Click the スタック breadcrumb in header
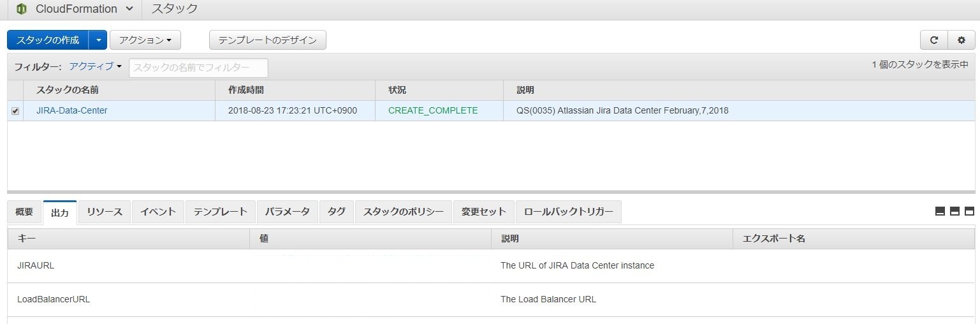The height and width of the screenshot is (324, 980). click(175, 9)
